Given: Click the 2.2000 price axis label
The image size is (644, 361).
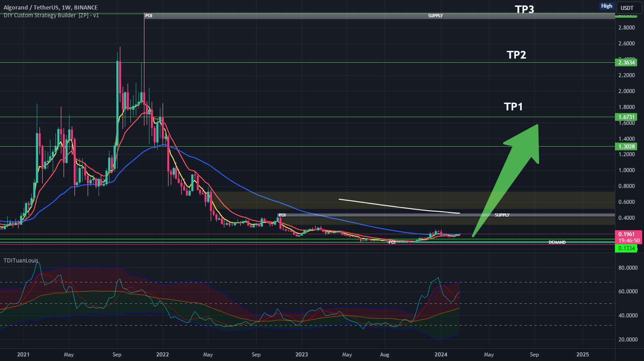Looking at the screenshot, I should pyautogui.click(x=626, y=75).
